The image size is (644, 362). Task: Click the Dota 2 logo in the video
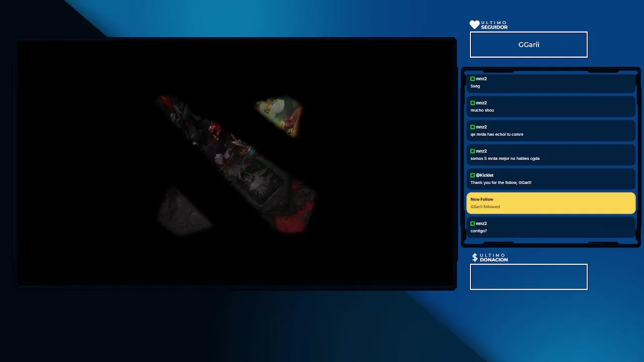pyautogui.click(x=235, y=164)
